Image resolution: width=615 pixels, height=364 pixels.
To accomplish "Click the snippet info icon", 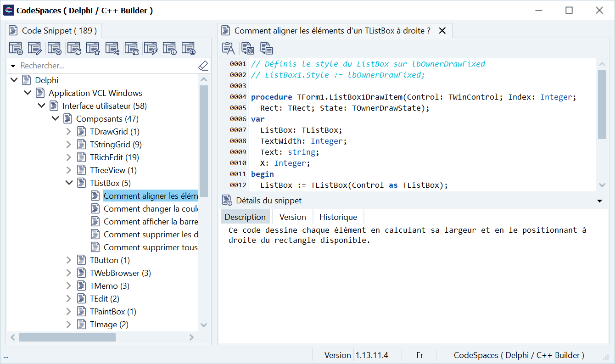I will pos(169,48).
